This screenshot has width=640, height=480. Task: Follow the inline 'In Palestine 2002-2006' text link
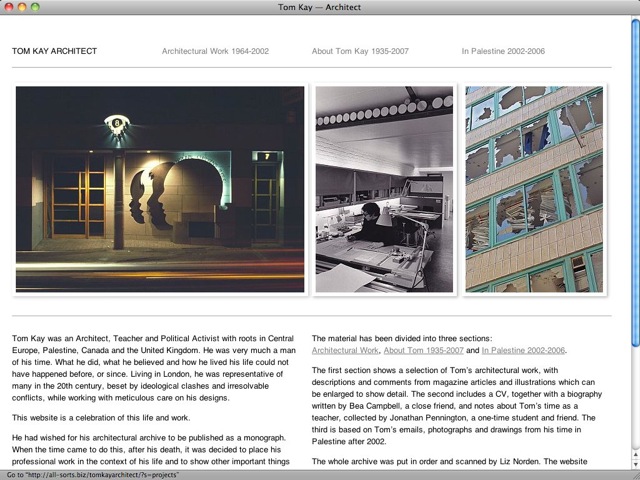coord(523,350)
